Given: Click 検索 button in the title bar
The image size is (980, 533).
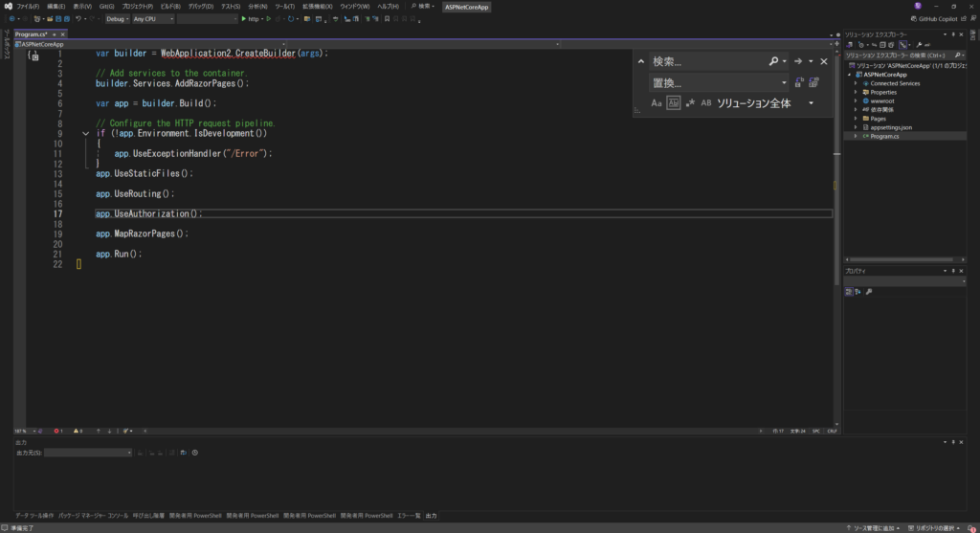Looking at the screenshot, I should click(422, 7).
